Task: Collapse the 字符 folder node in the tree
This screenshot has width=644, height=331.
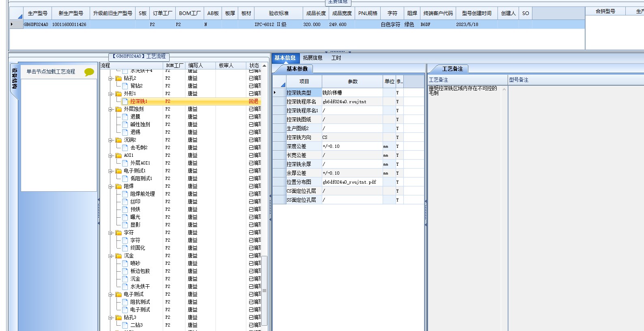Action: tap(110, 233)
